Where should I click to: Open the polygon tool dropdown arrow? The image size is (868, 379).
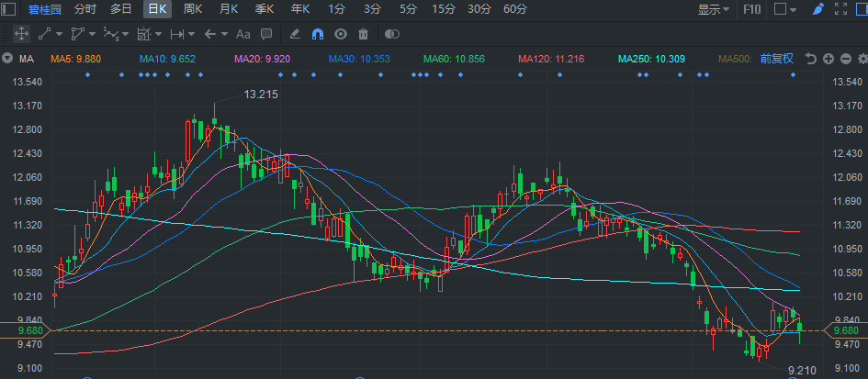[92, 34]
